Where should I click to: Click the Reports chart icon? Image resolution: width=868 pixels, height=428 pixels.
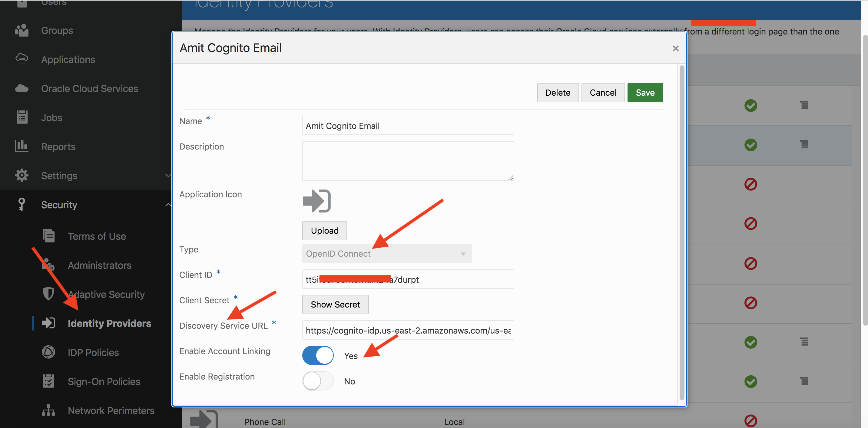coord(22,146)
